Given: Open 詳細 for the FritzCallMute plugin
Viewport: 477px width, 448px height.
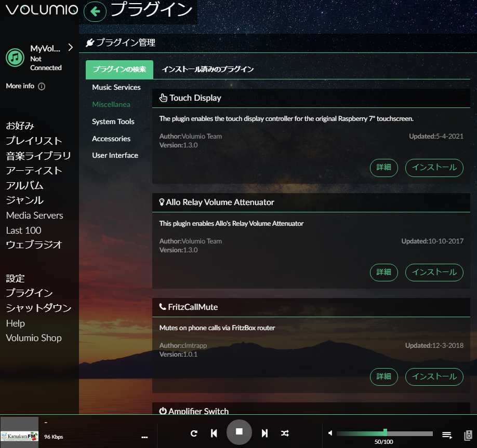Looking at the screenshot, I should click(x=383, y=376).
